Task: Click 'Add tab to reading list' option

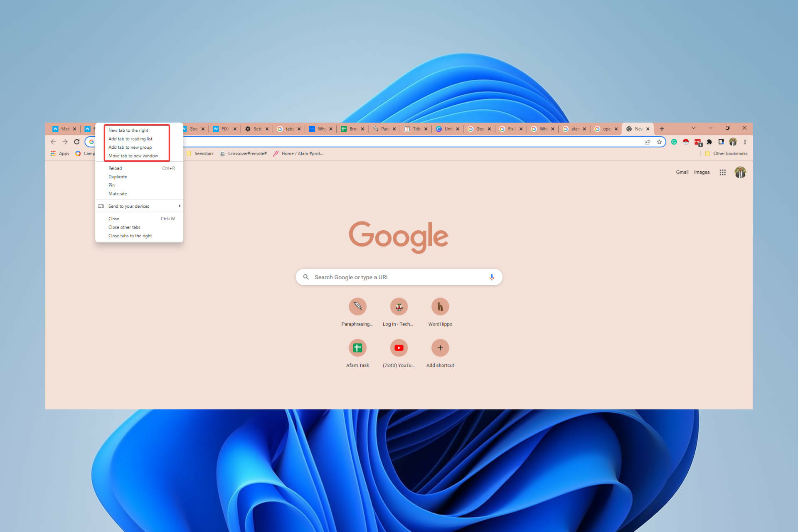Action: [130, 139]
